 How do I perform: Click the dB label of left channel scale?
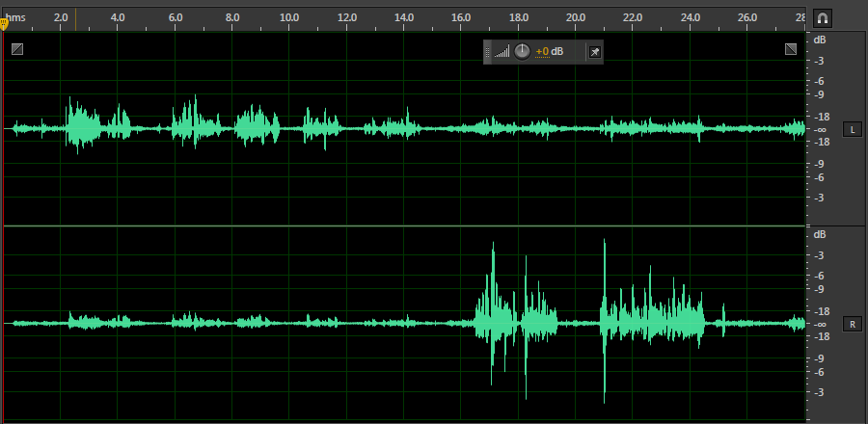pos(820,40)
